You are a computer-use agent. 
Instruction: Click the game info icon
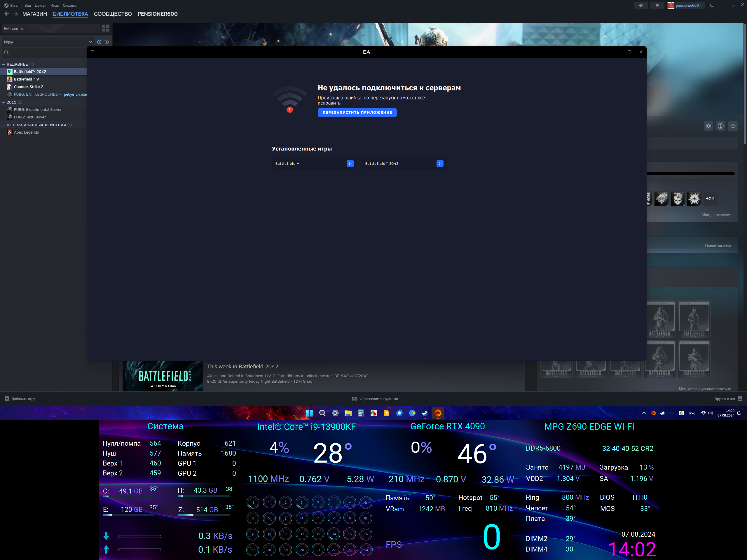[720, 126]
